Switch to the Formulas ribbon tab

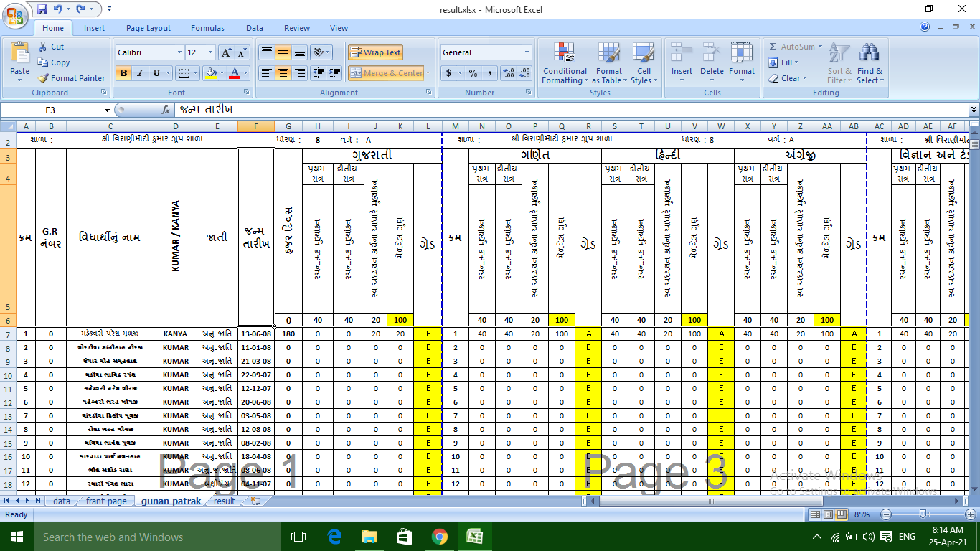(207, 28)
